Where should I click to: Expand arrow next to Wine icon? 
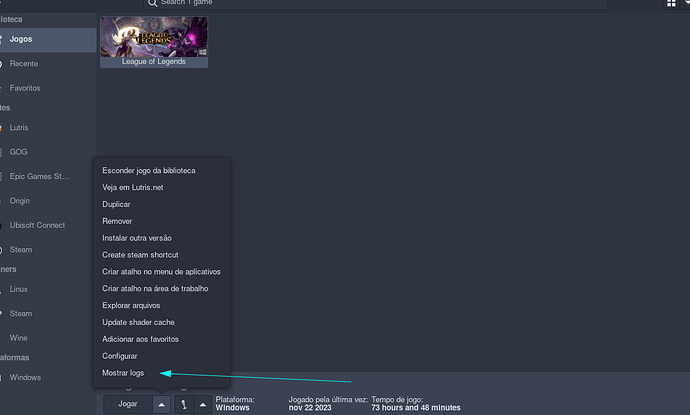(x=202, y=404)
